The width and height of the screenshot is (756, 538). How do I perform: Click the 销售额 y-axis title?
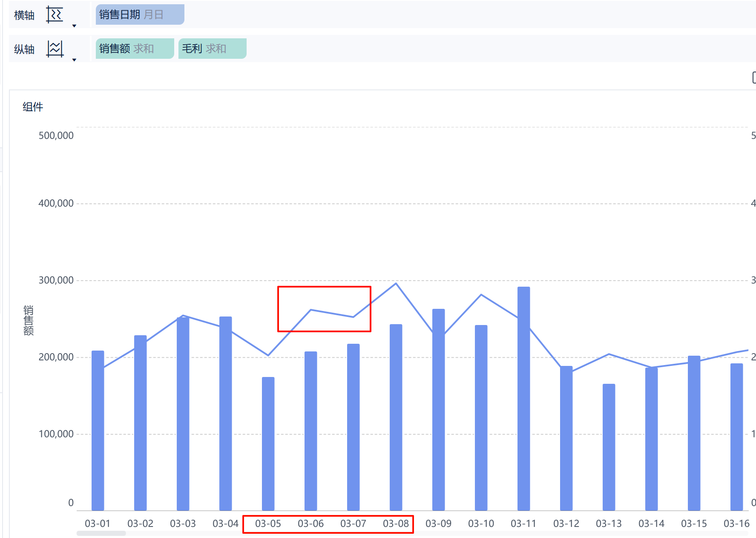pos(29,320)
